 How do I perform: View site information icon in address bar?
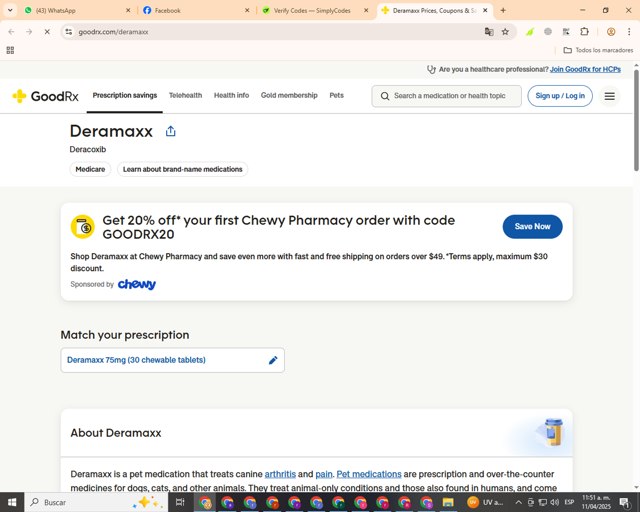point(69,31)
